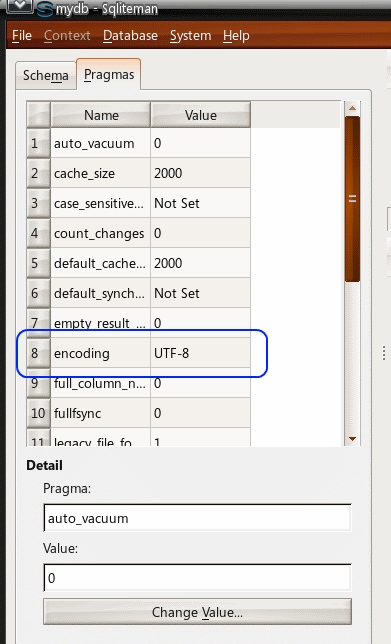Open the window menu button in title bar

(19, 6)
